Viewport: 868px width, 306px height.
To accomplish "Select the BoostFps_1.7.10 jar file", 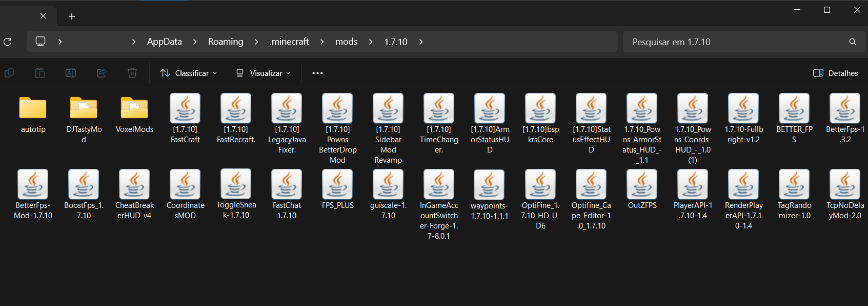I will coord(84,195).
